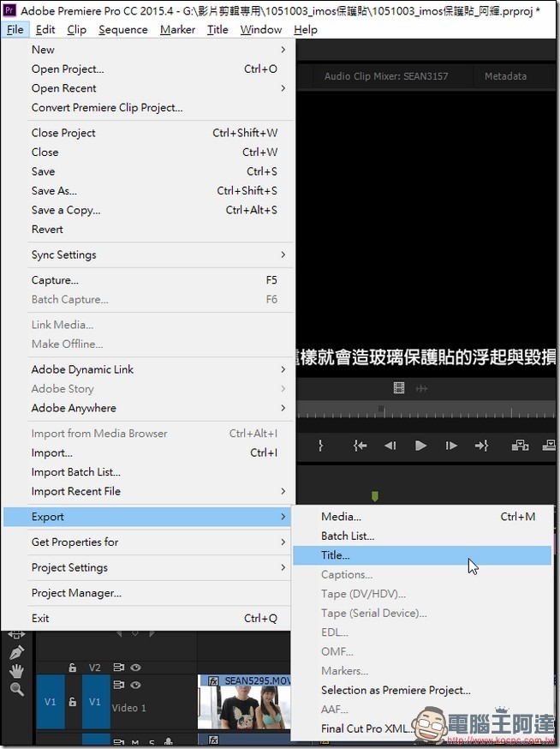Select the Zoom magnifier tool
The image size is (560, 749).
(x=17, y=688)
